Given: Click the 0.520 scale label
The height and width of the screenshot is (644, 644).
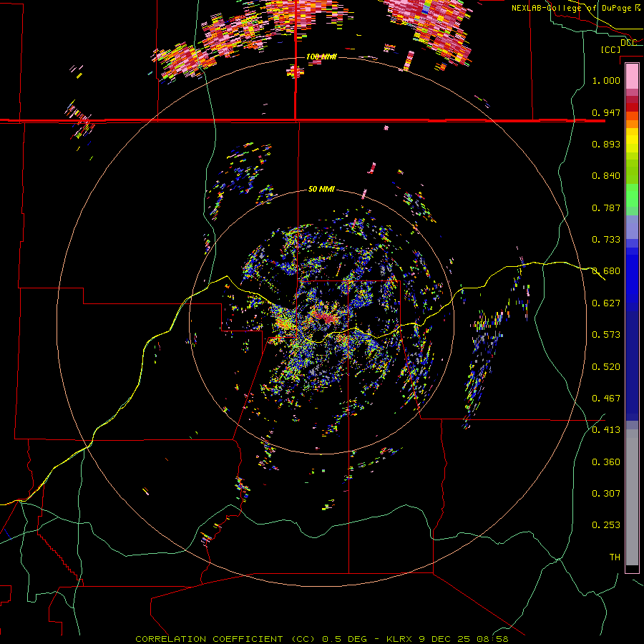Looking at the screenshot, I should point(606,367).
